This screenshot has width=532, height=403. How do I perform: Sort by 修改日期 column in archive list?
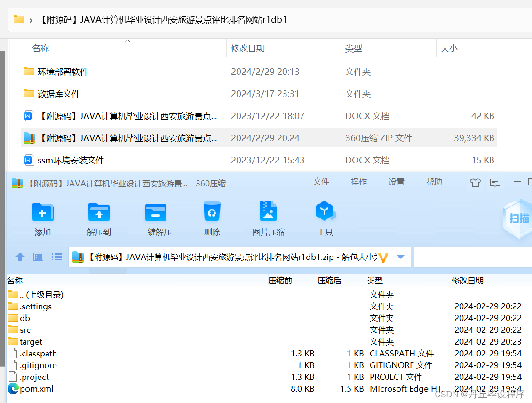click(x=468, y=281)
